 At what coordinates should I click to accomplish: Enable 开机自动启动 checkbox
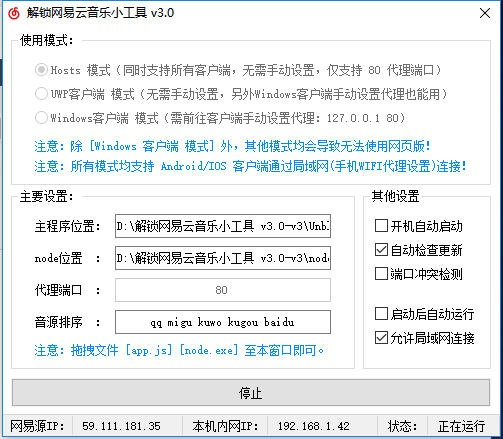tap(381, 226)
